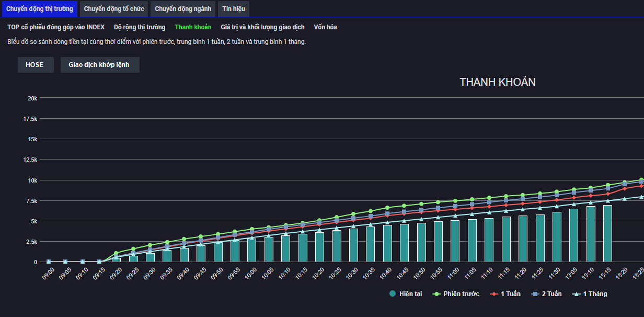
Task: Select TOP cổ phiếu đóng góp vào INDEX
Action: [x=56, y=27]
